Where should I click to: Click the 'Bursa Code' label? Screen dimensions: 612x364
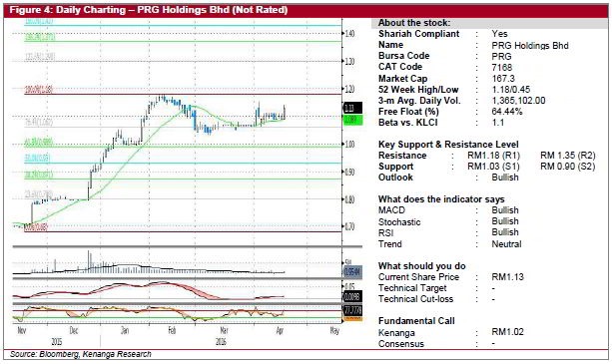(x=404, y=56)
